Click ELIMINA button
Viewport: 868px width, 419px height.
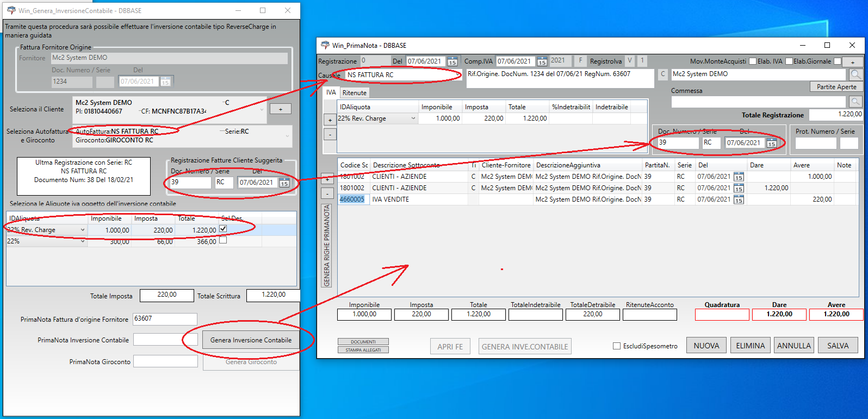click(751, 346)
